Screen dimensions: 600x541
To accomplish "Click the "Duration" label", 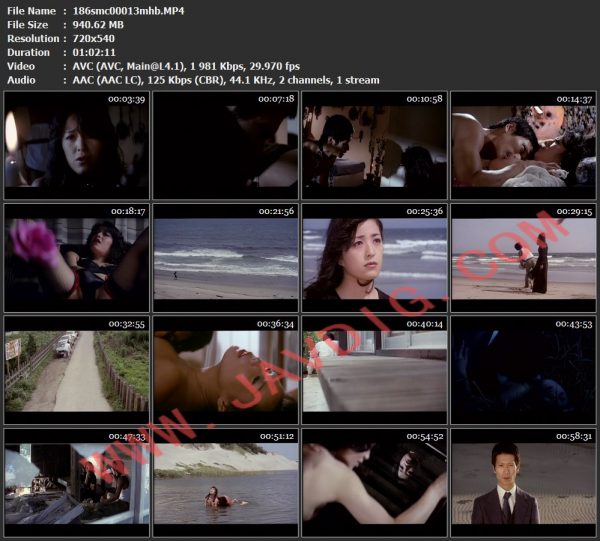I will pos(28,52).
